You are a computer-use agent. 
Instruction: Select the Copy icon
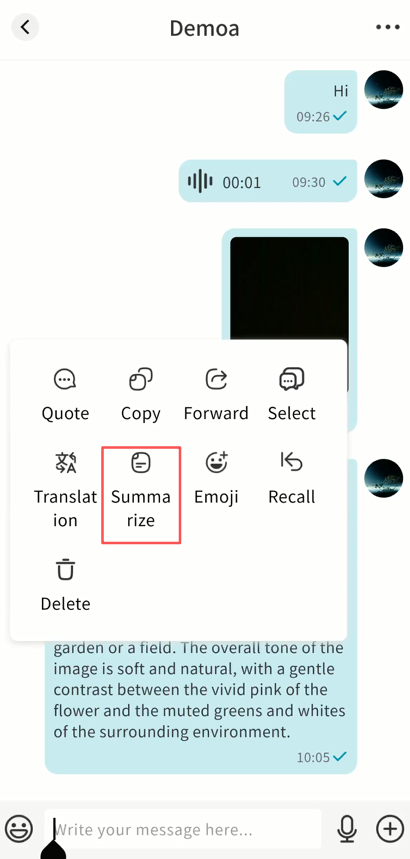141,380
